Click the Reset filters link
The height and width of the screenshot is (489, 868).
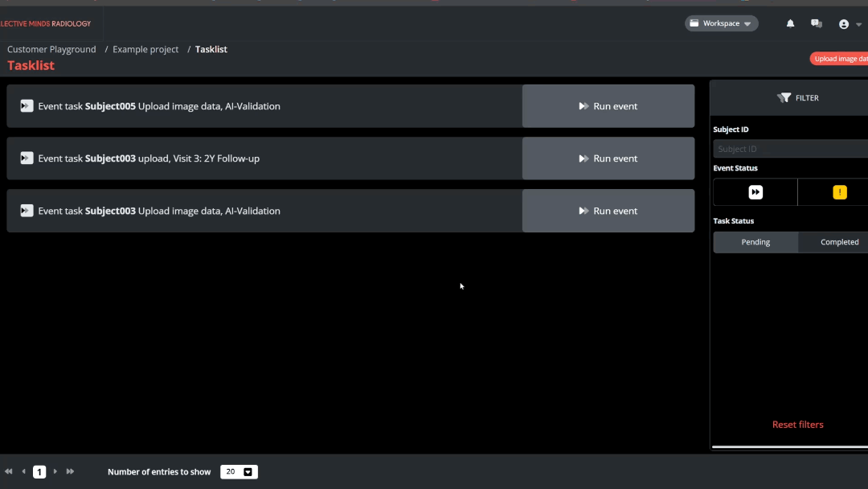797,425
